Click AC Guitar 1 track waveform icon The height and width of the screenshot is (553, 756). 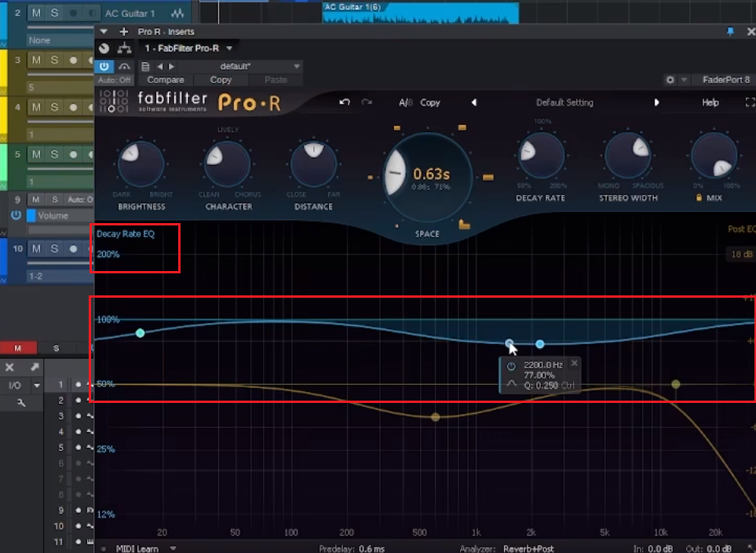tap(177, 13)
